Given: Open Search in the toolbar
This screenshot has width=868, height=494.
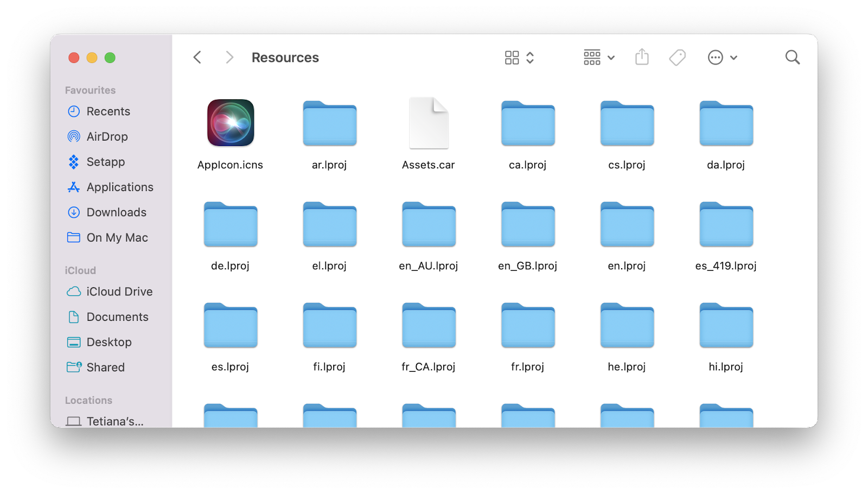Looking at the screenshot, I should [792, 57].
